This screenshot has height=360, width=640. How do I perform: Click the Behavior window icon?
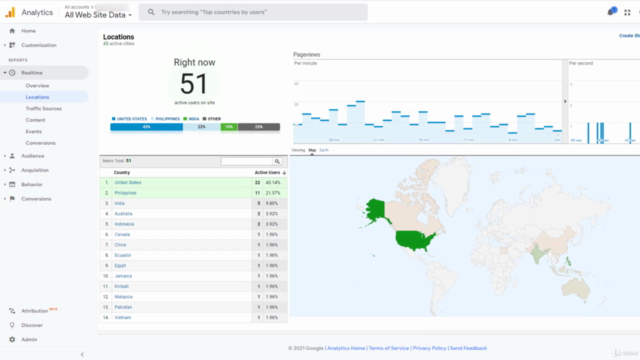pyautogui.click(x=12, y=184)
